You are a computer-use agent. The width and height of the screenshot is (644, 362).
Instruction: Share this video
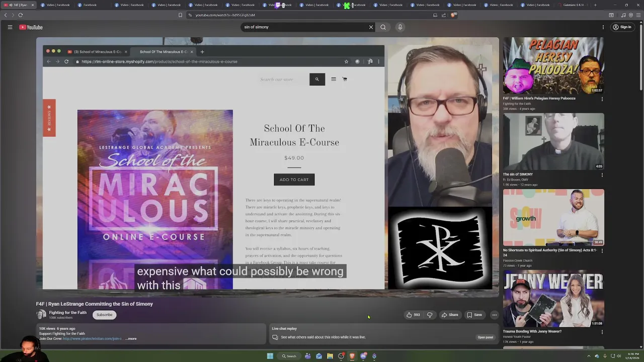click(x=449, y=315)
